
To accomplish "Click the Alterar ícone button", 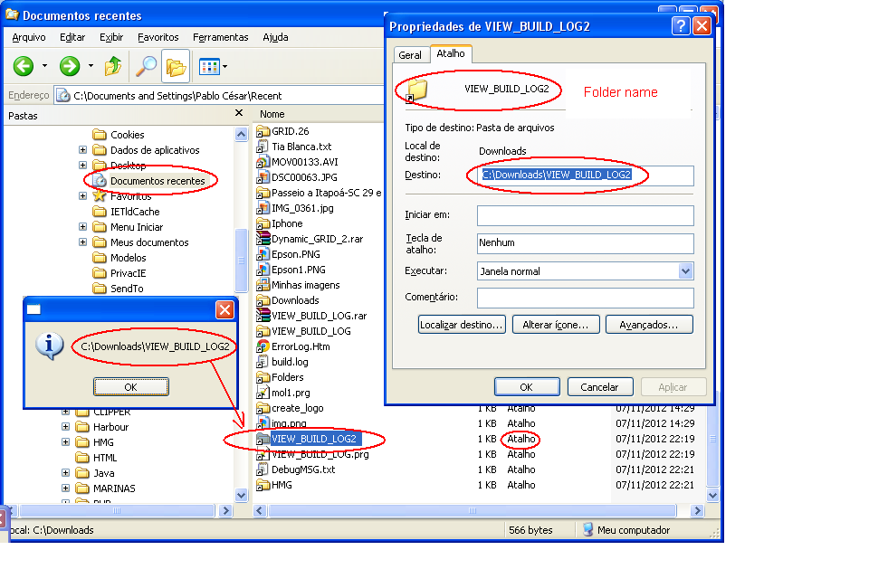I will (x=556, y=324).
